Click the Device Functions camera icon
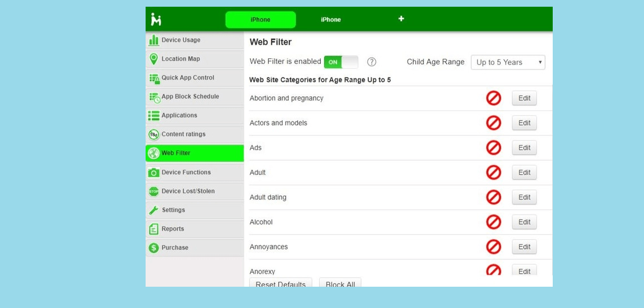The height and width of the screenshot is (308, 644). 153,172
